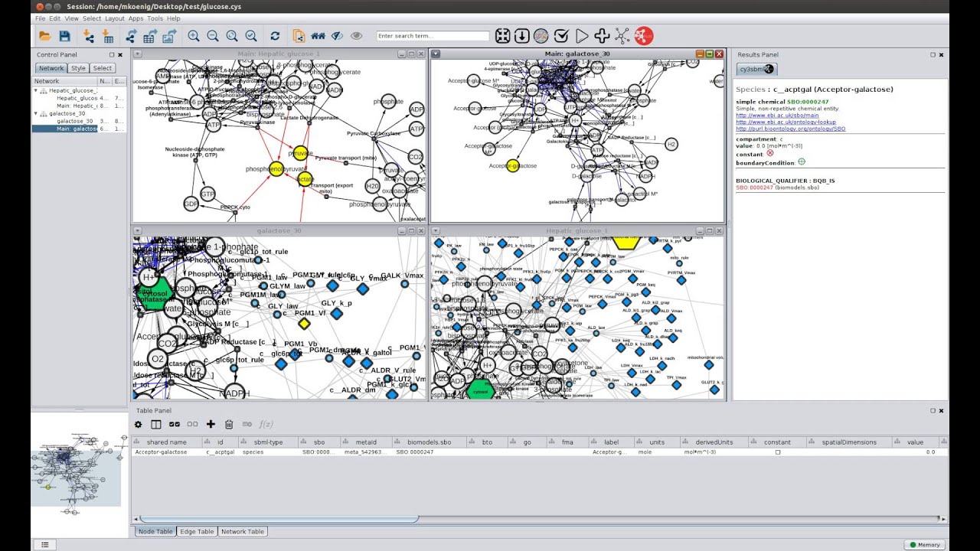The width and height of the screenshot is (980, 551).
Task: Float the Results Panel window icon
Action: [933, 55]
